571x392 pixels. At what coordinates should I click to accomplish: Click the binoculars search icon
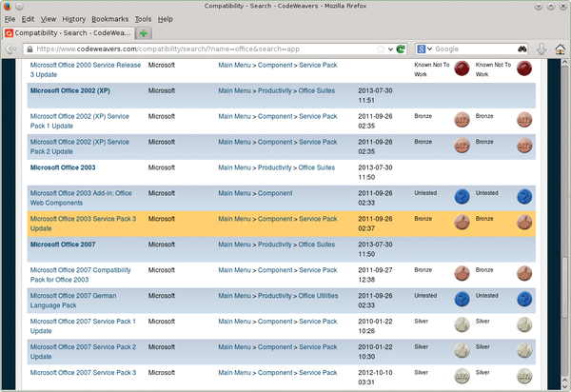(522, 49)
